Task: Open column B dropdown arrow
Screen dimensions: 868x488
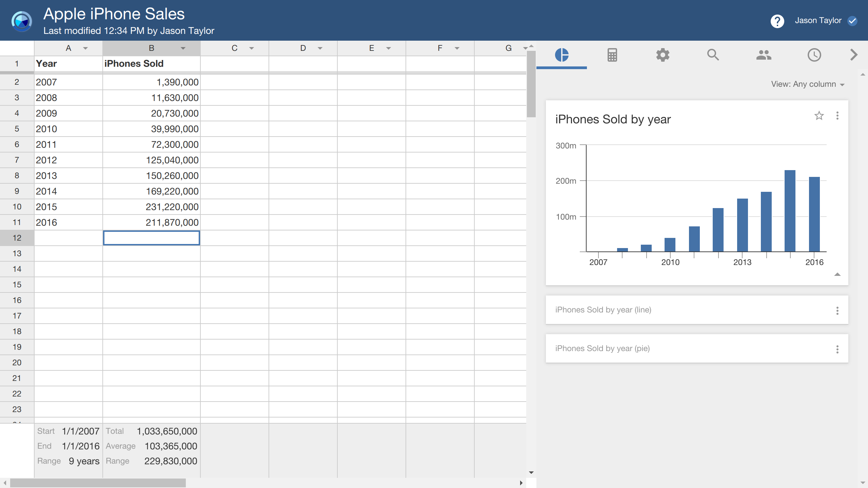Action: 183,48
